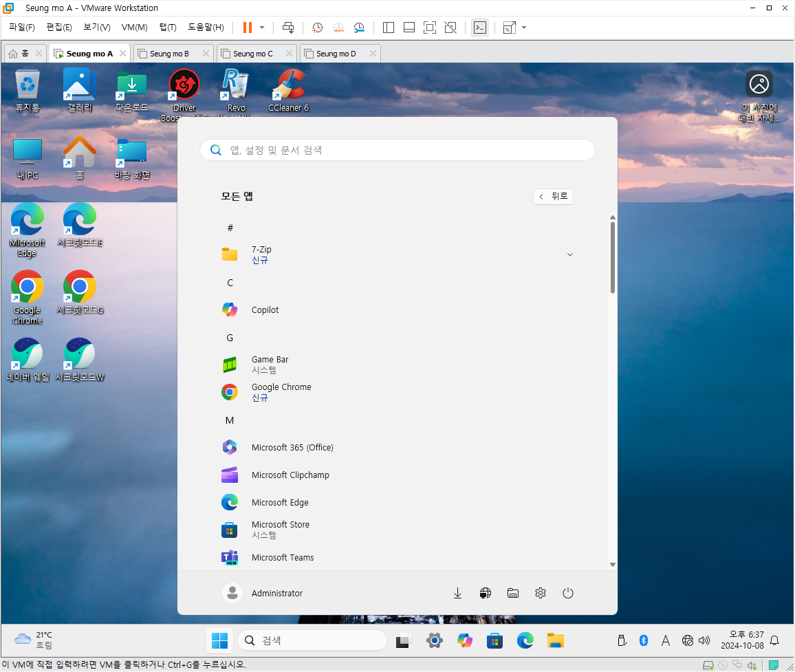Open the 탭(T) menu

168,27
